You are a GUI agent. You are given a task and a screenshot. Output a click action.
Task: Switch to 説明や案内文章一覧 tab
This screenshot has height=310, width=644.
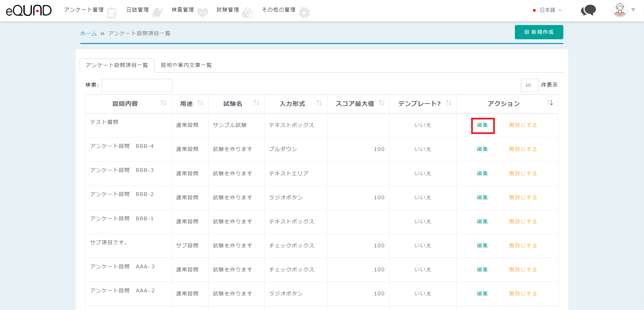[x=186, y=65]
